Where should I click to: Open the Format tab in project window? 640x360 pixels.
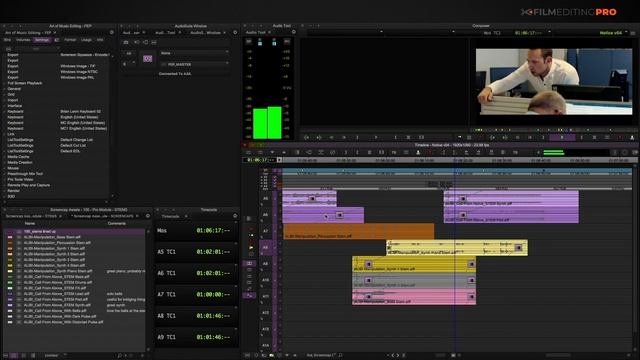(x=70, y=40)
